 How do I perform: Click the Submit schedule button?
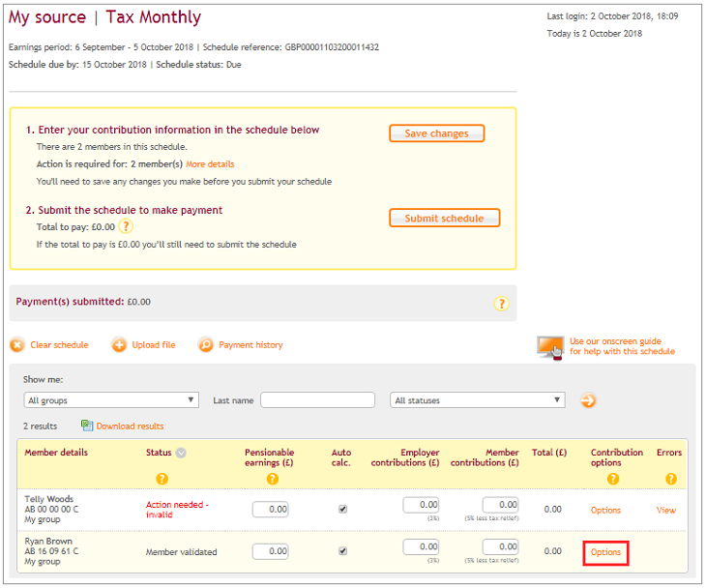point(444,219)
